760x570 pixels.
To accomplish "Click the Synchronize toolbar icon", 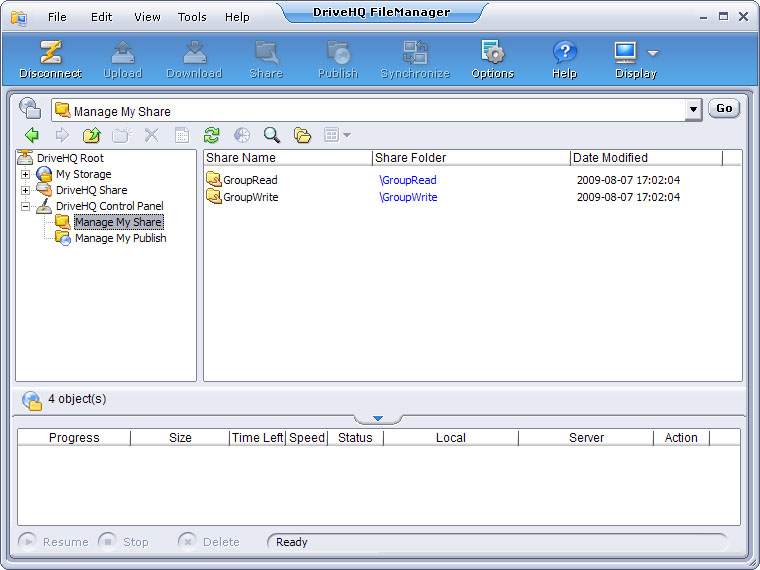I will pyautogui.click(x=415, y=52).
